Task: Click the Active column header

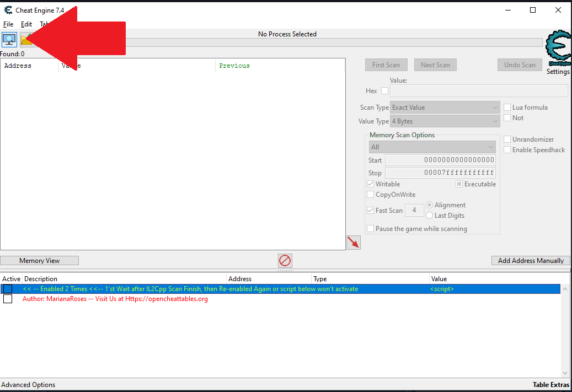Action: tap(12, 278)
